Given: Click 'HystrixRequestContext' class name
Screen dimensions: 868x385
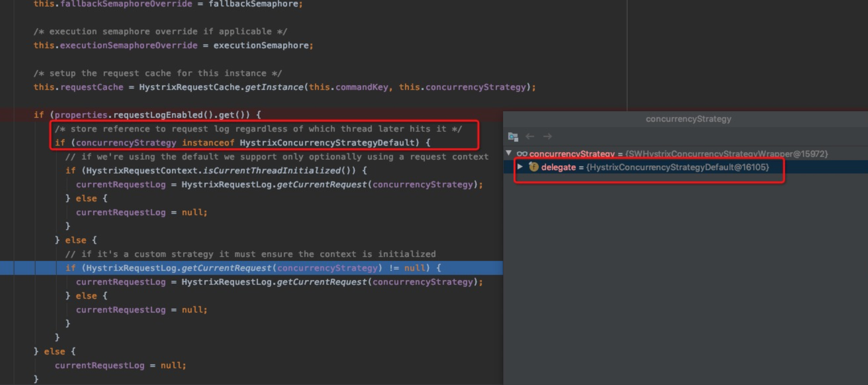Looking at the screenshot, I should tap(142, 170).
